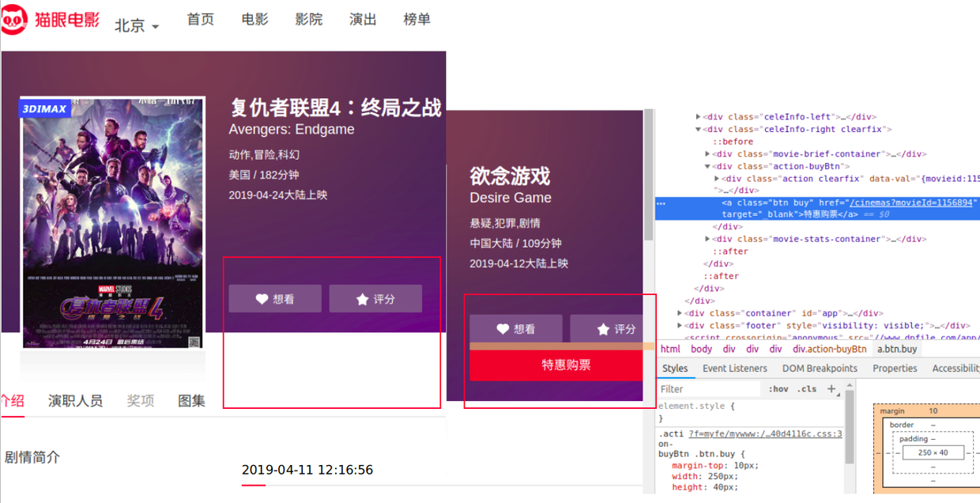The width and height of the screenshot is (980, 503).
Task: Click the Avengers Endgame movie poster
Action: pyautogui.click(x=112, y=222)
